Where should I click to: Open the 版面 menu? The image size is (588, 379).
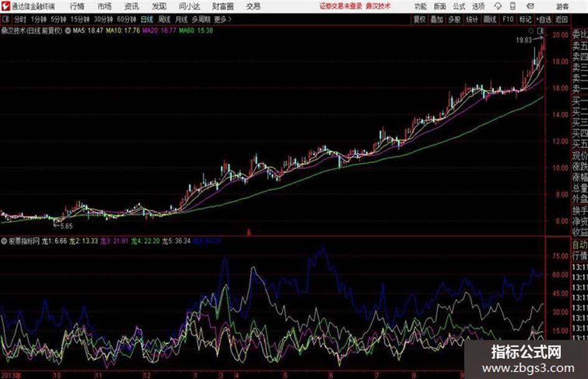tap(439, 6)
